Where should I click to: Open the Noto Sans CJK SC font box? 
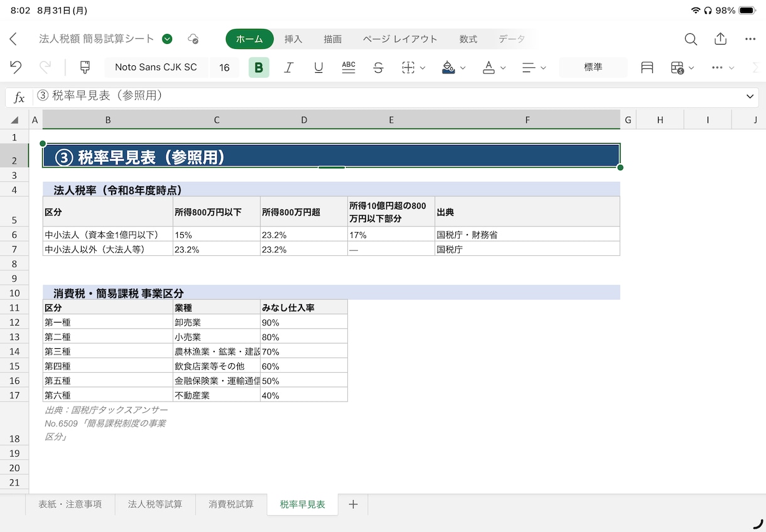tap(156, 68)
